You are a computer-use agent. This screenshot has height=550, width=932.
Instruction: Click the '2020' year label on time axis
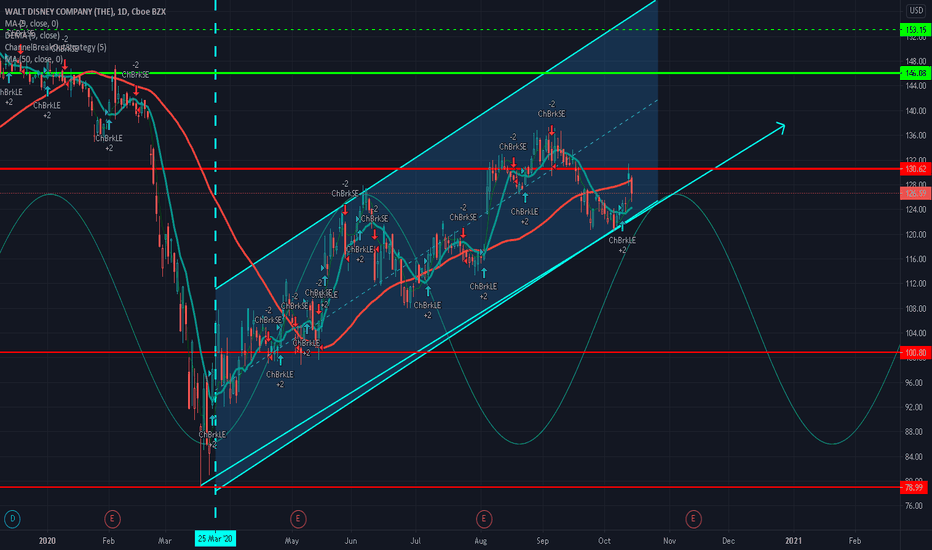coord(47,540)
